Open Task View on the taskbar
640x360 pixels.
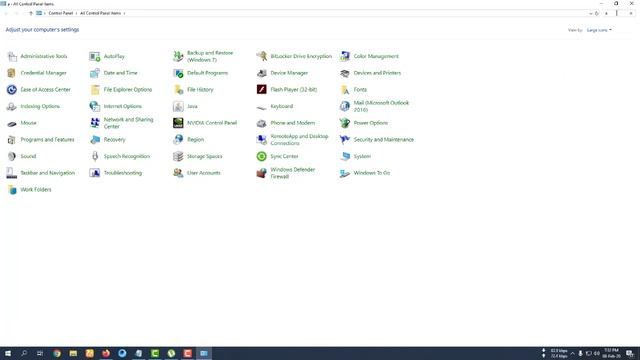40,353
